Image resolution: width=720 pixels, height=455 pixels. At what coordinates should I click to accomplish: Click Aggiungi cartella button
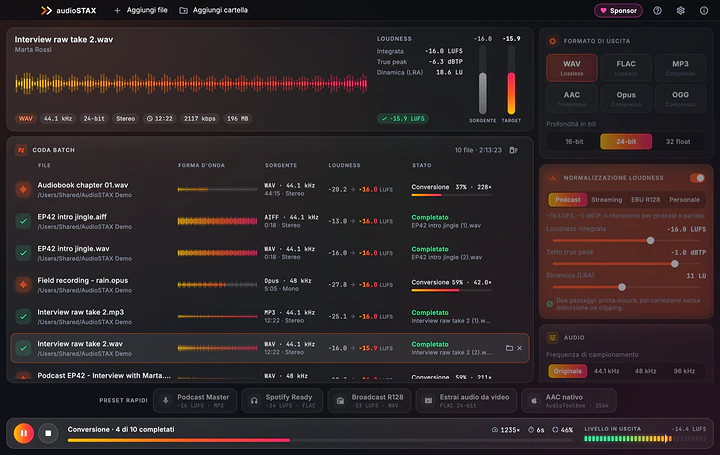[x=214, y=10]
